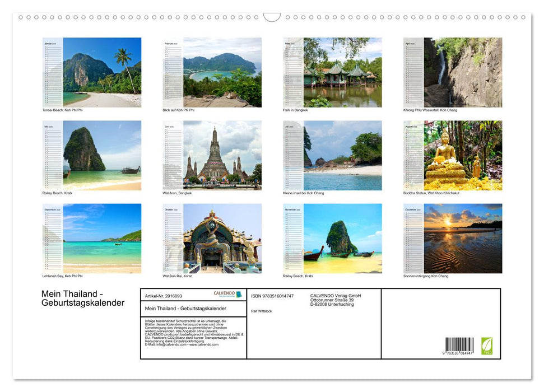Click the Dezember month date column
The image size is (544, 392).
pos(413,239)
